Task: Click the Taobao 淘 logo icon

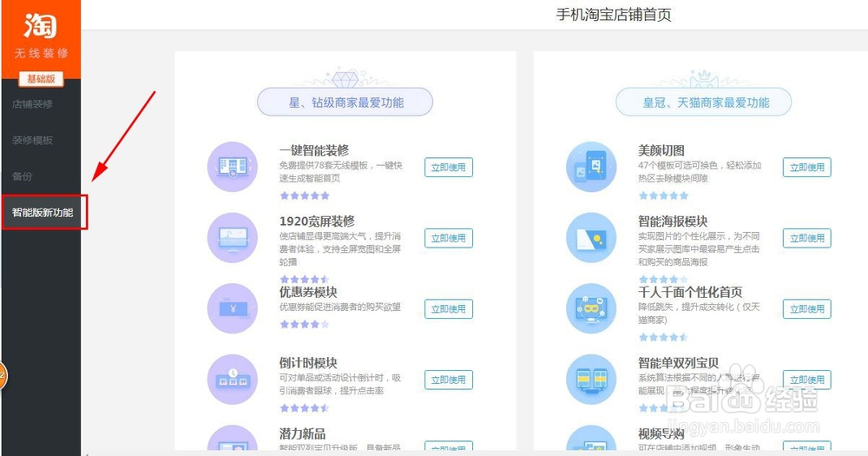Action: [41, 24]
